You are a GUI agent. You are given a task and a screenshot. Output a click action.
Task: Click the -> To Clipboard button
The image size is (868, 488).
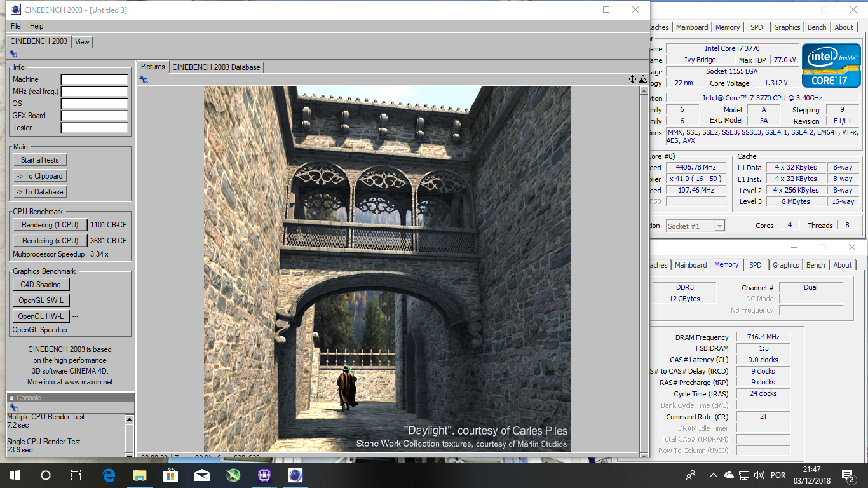pos(40,176)
